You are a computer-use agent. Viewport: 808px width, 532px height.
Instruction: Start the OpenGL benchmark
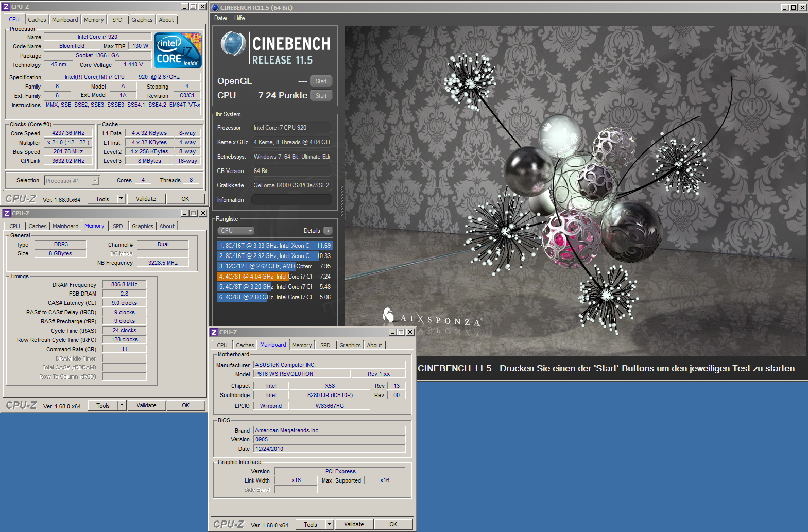coord(321,81)
